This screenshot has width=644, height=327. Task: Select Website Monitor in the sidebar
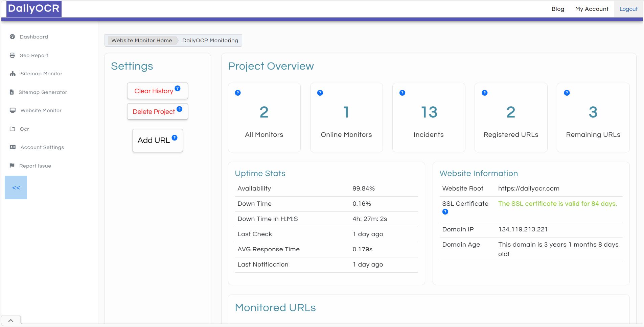41,110
